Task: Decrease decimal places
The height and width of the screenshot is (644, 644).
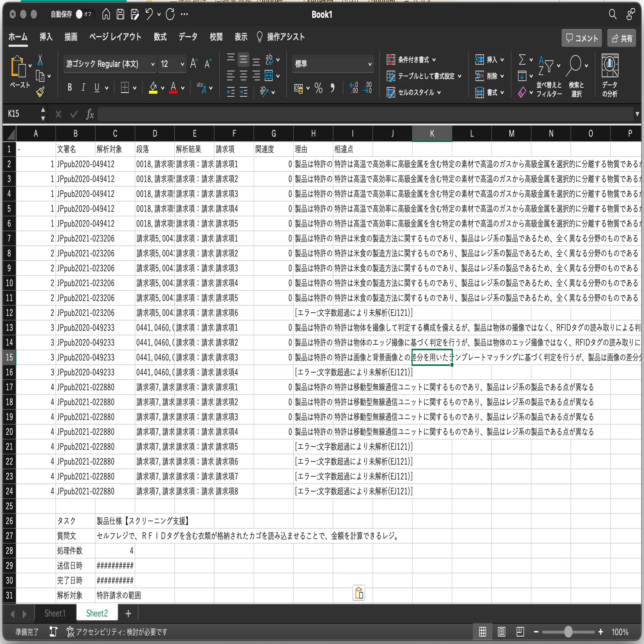Action: point(368,88)
